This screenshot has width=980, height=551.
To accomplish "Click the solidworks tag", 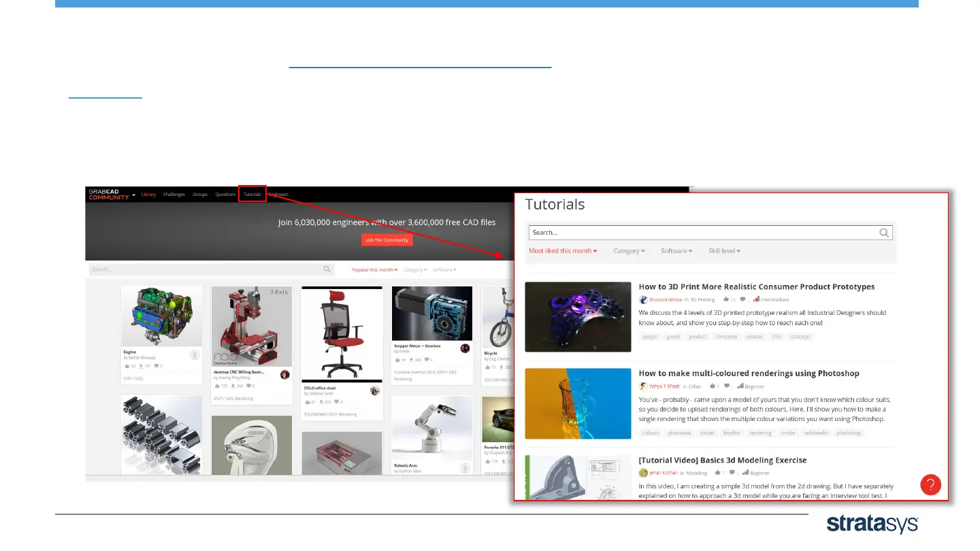I will 815,433.
